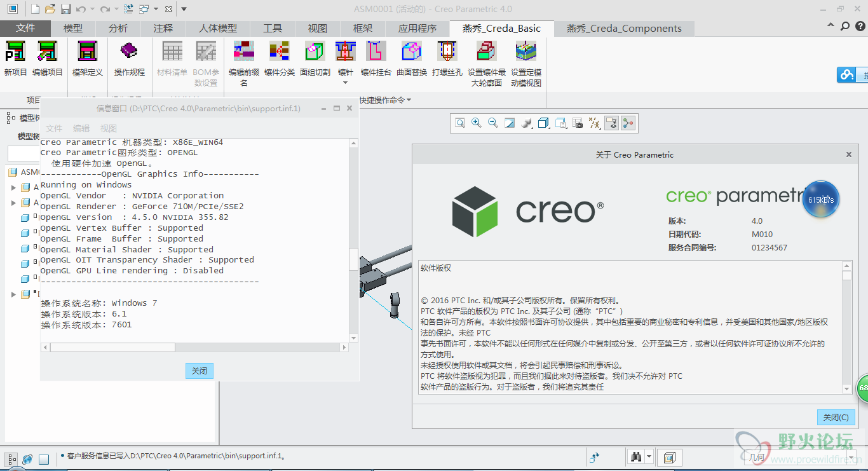This screenshot has width=868, height=471.
Task: Click the Save floppy disk icon
Action: (x=65, y=9)
